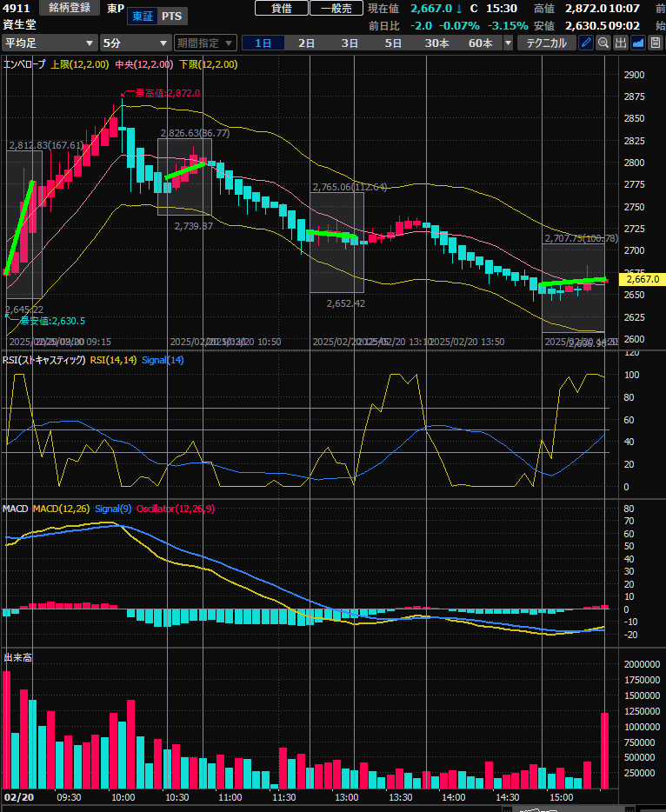The height and width of the screenshot is (812, 666).
Task: Click the 出 volume display icon
Action: (620, 43)
